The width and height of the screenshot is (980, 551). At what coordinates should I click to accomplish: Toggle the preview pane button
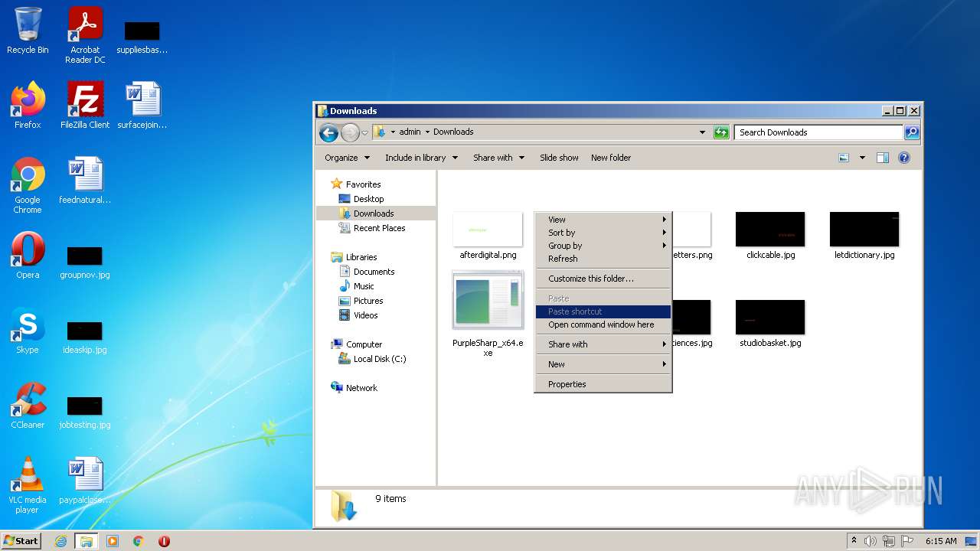883,158
